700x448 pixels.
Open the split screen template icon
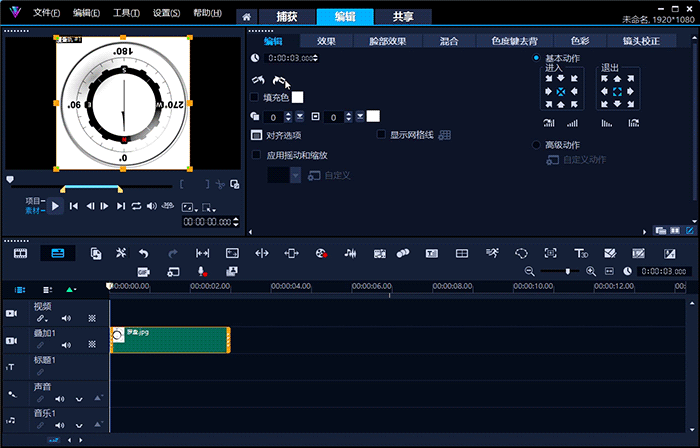pyautogui.click(x=462, y=253)
